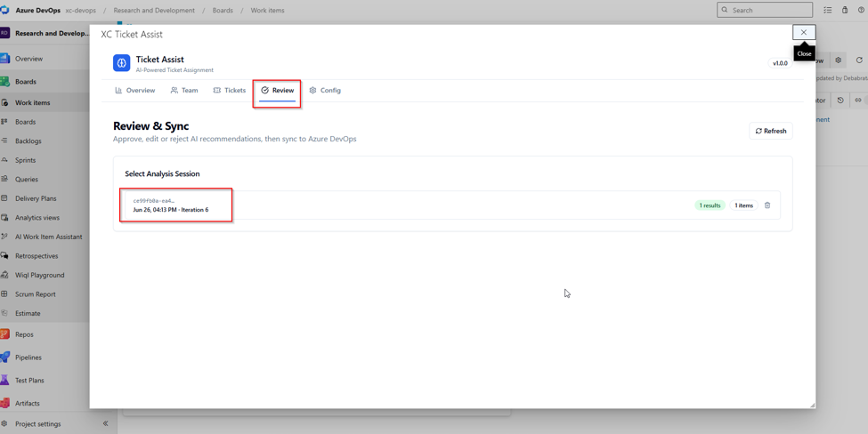Click the Tickets tab ticket icon
The height and width of the screenshot is (434, 868).
click(216, 90)
